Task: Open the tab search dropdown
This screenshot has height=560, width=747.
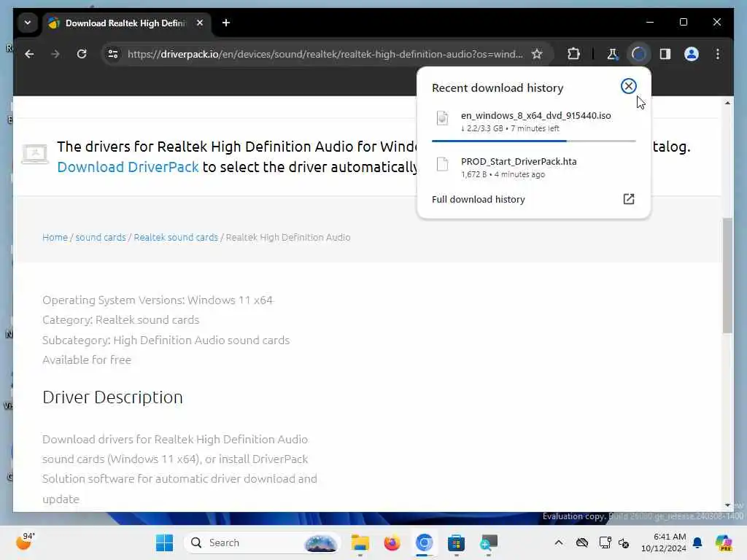Action: click(28, 23)
